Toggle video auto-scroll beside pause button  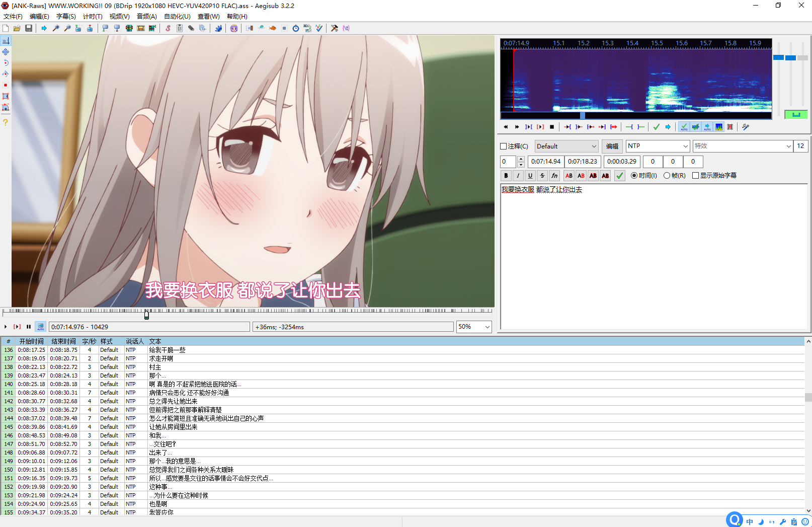point(41,327)
